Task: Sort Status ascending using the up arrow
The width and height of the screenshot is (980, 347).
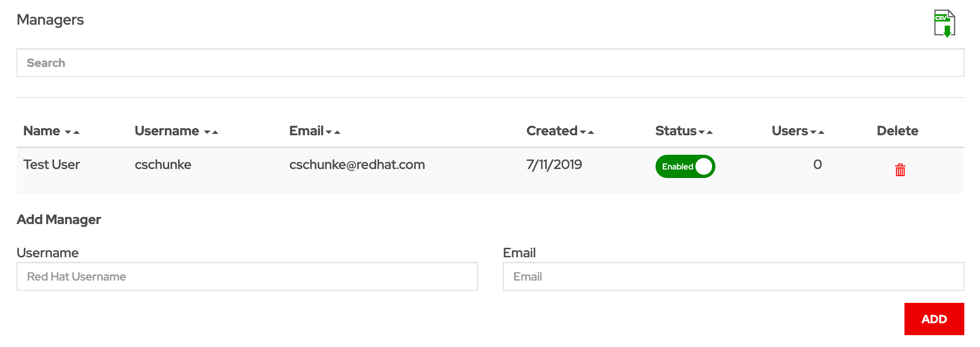Action: [x=710, y=132]
